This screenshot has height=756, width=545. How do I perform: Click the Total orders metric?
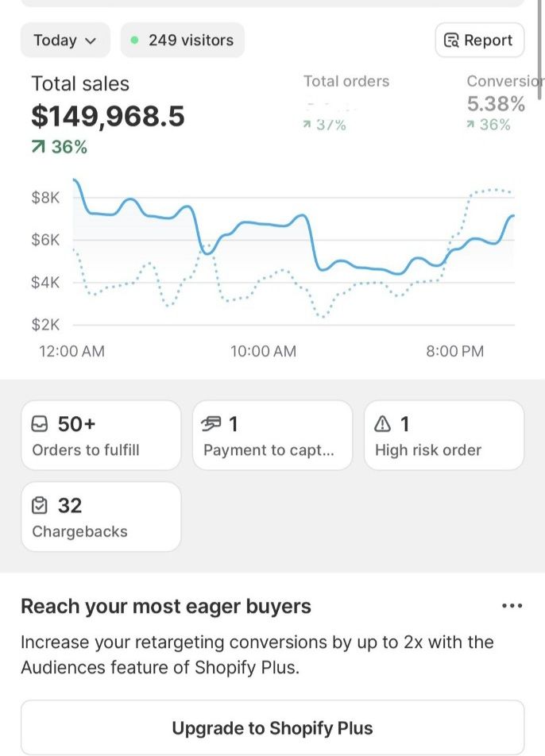point(346,95)
